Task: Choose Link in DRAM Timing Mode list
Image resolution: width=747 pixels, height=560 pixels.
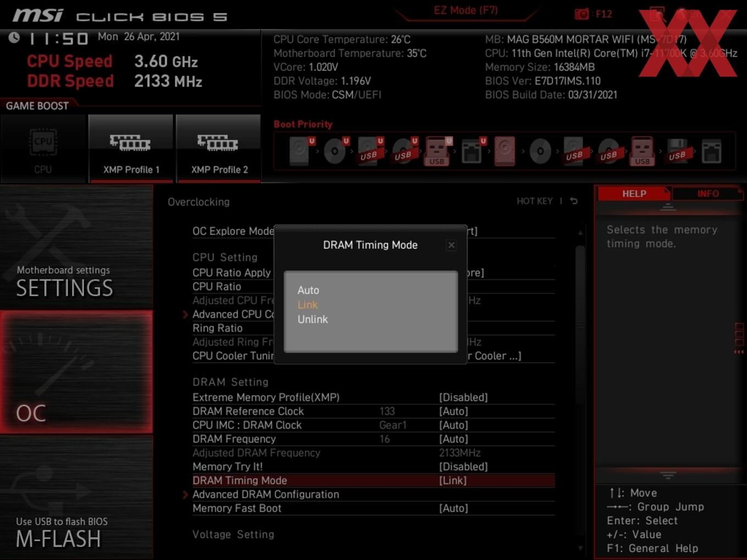Action: pos(308,305)
